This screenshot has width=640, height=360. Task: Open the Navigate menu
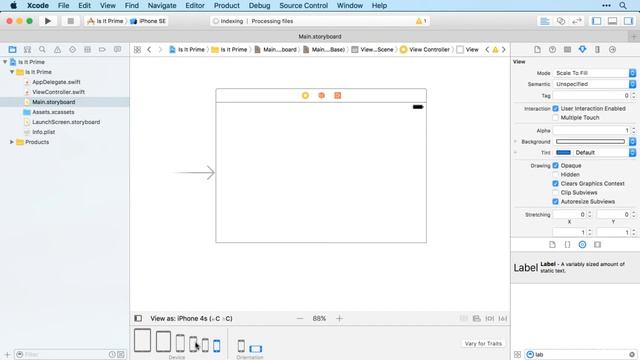[x=162, y=5]
